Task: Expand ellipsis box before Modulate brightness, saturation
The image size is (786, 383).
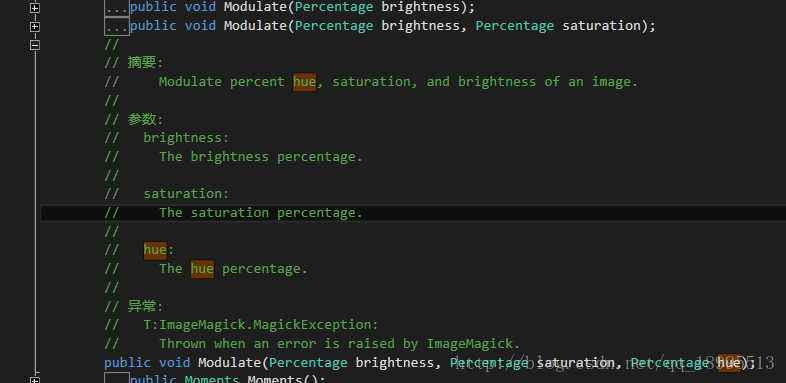Action: pyautogui.click(x=117, y=26)
